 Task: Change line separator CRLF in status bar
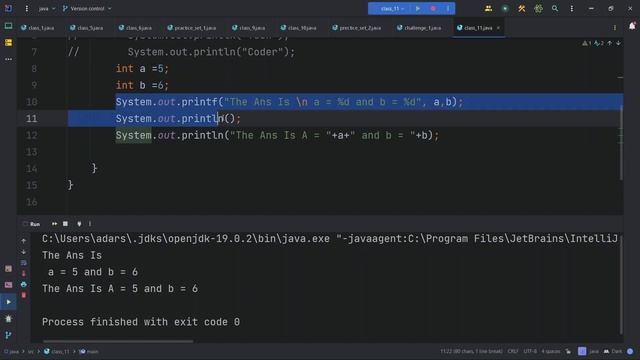[513, 351]
